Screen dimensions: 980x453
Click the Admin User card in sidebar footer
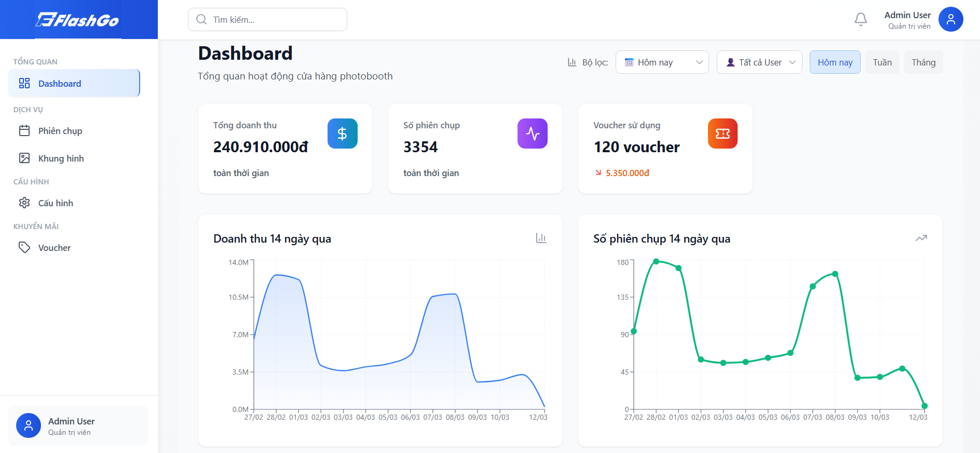pos(78,425)
